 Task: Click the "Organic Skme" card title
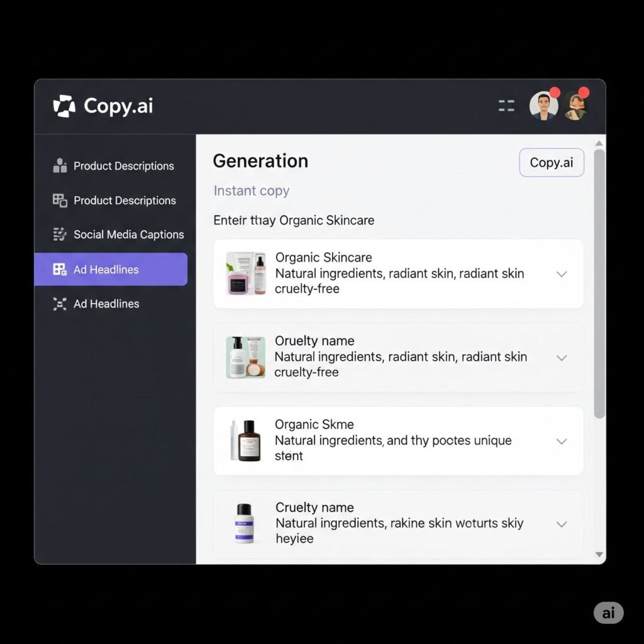[x=314, y=425]
